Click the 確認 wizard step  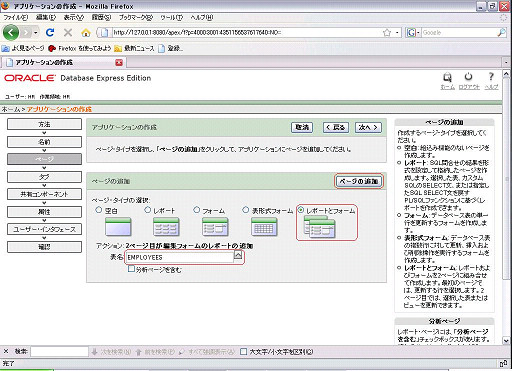(x=44, y=247)
